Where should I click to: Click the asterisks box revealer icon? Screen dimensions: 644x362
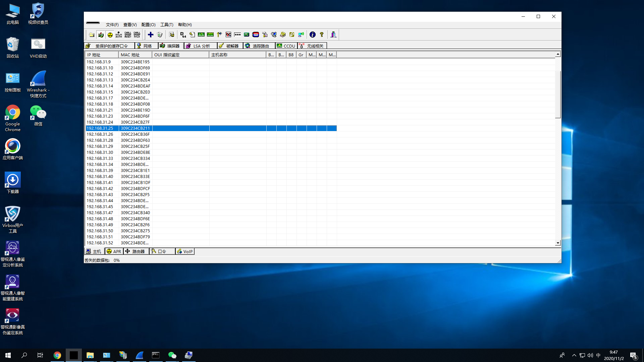[x=237, y=35]
